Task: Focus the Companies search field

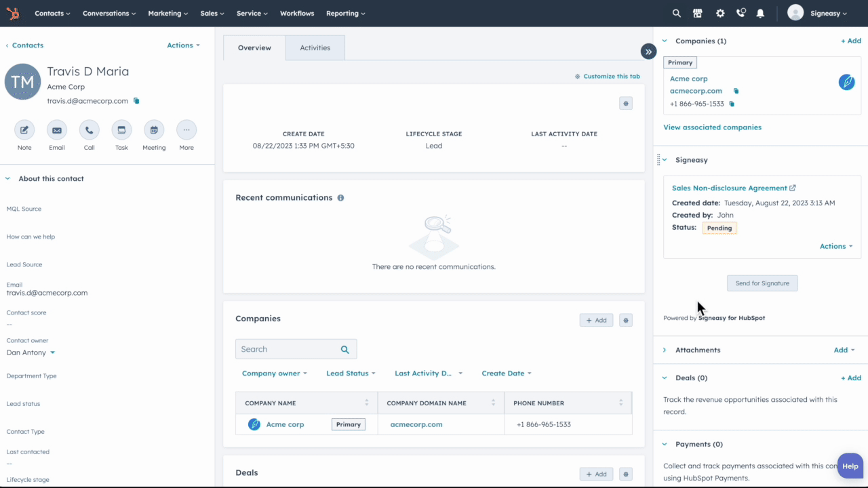Action: tap(296, 350)
